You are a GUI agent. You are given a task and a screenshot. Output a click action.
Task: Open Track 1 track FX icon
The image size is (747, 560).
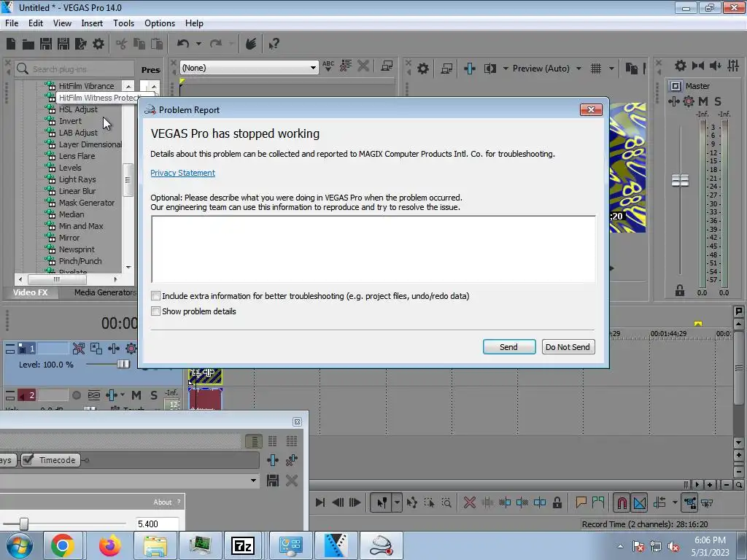114,349
